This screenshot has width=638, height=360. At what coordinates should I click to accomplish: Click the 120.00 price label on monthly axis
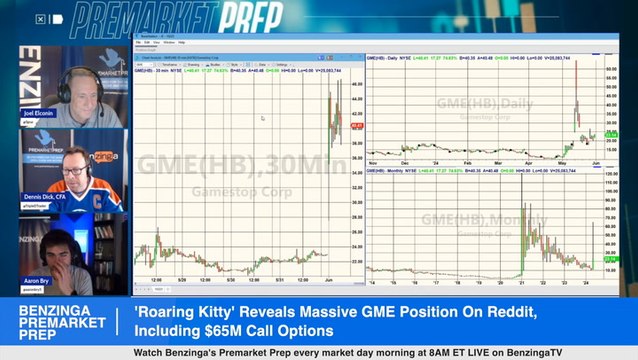coord(612,174)
